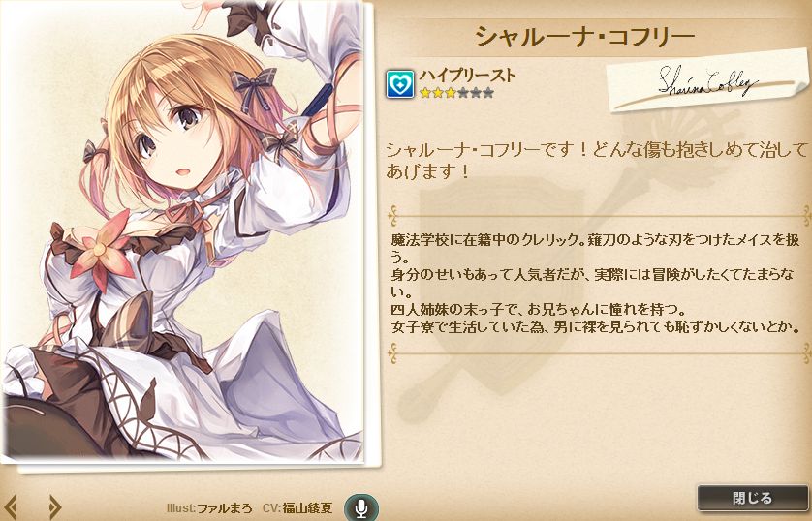Click the first gold rarity star
812x521 pixels.
(425, 93)
